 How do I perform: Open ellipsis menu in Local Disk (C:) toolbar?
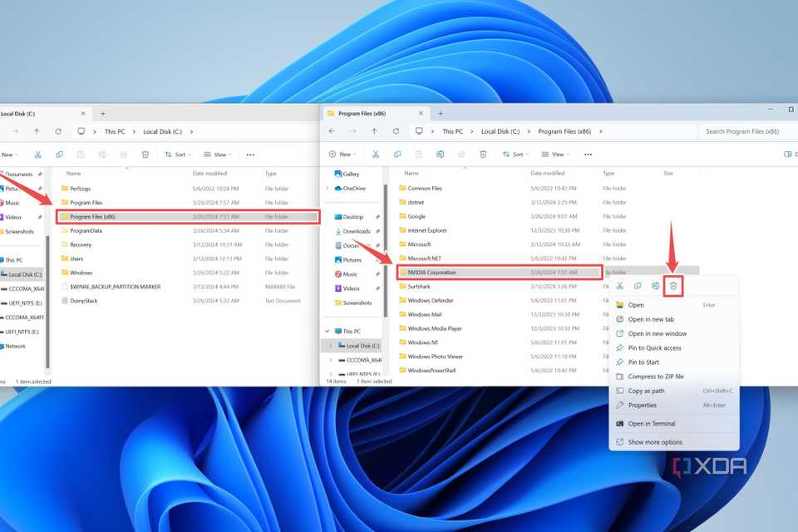pos(250,155)
